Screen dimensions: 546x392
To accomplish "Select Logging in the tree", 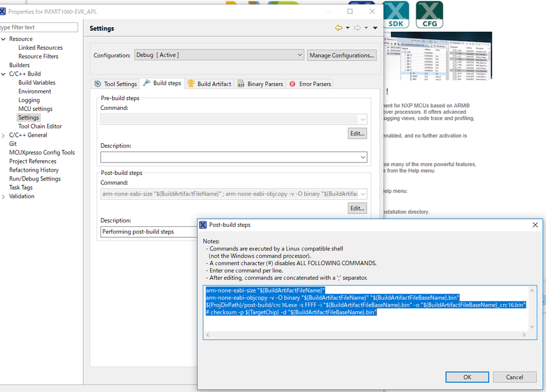I will coord(30,100).
